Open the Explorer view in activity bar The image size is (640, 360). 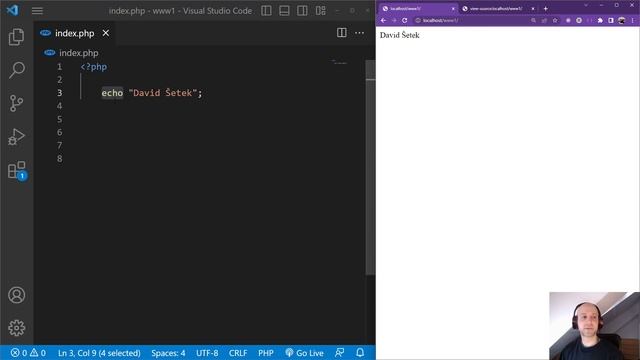pyautogui.click(x=16, y=37)
